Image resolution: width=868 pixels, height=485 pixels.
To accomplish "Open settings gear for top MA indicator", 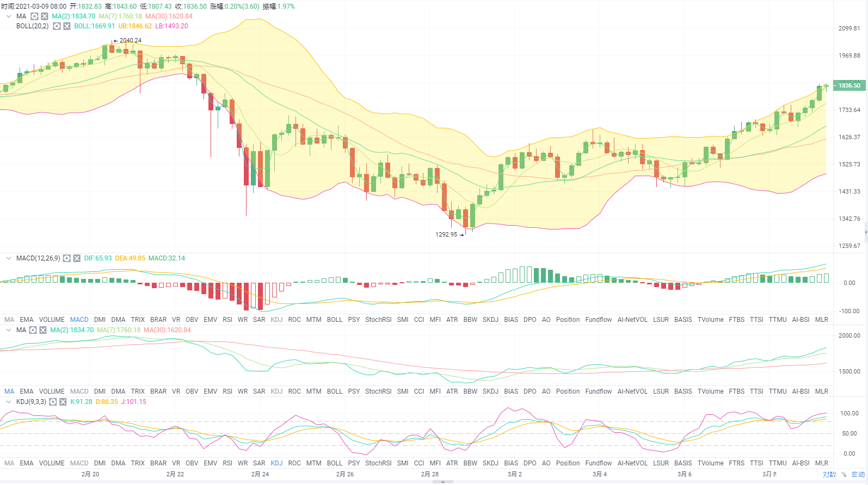I will coord(34,16).
